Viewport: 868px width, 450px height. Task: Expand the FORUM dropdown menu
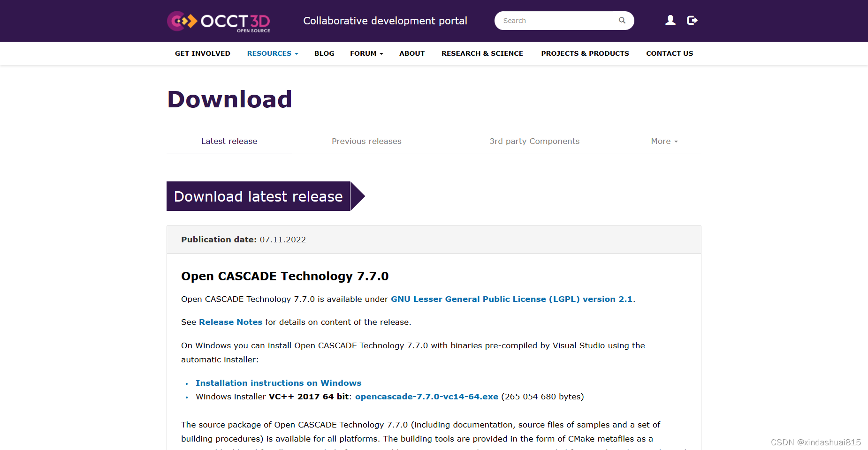click(366, 53)
